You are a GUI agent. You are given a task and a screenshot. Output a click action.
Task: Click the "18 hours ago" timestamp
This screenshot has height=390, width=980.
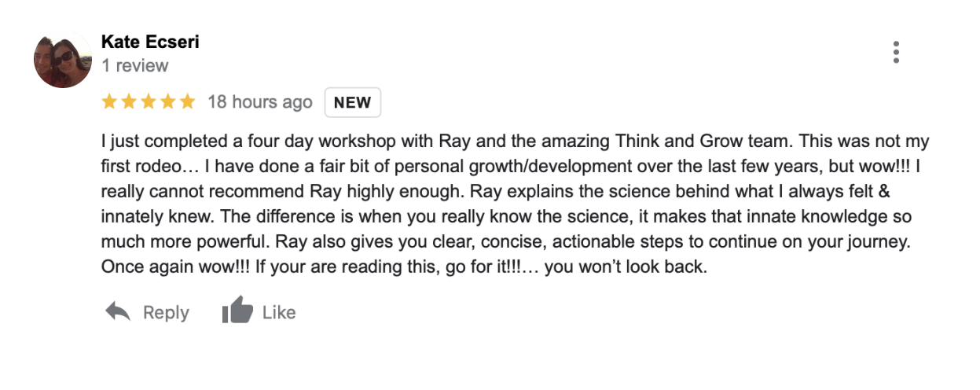point(259,102)
